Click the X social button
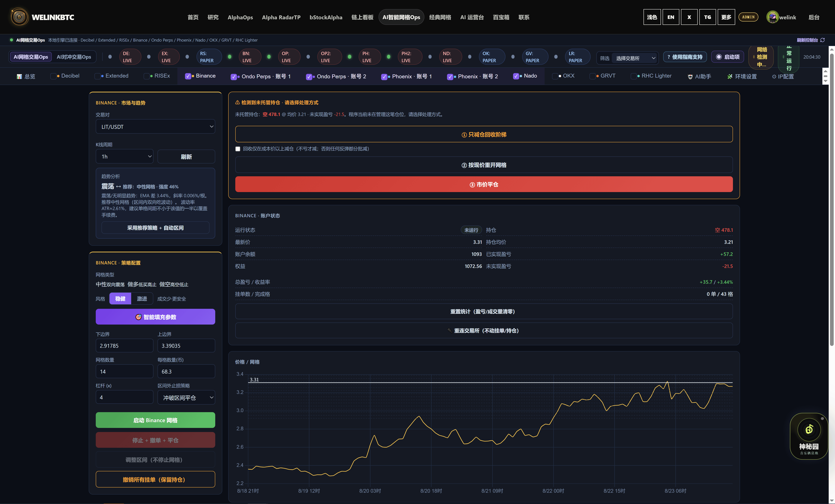835x504 pixels. coord(689,17)
